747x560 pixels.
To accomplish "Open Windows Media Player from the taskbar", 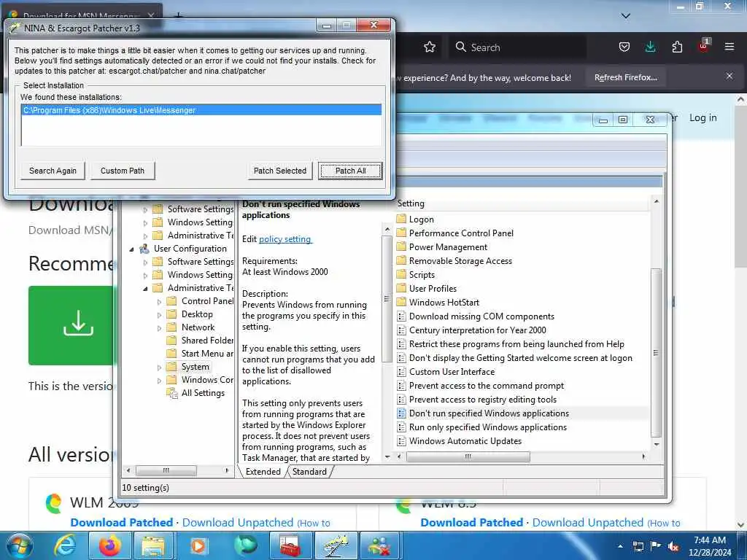I will pos(198,545).
